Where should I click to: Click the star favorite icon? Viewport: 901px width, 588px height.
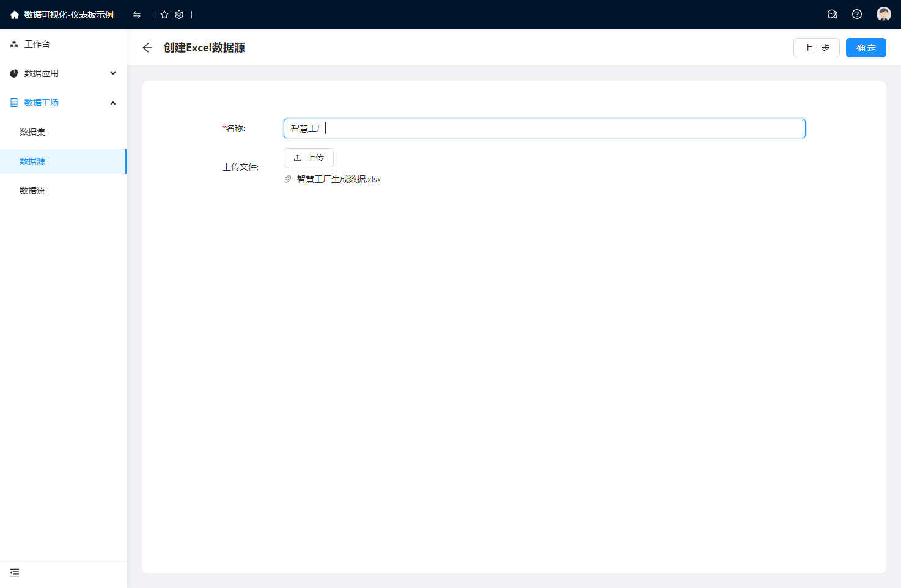click(164, 15)
